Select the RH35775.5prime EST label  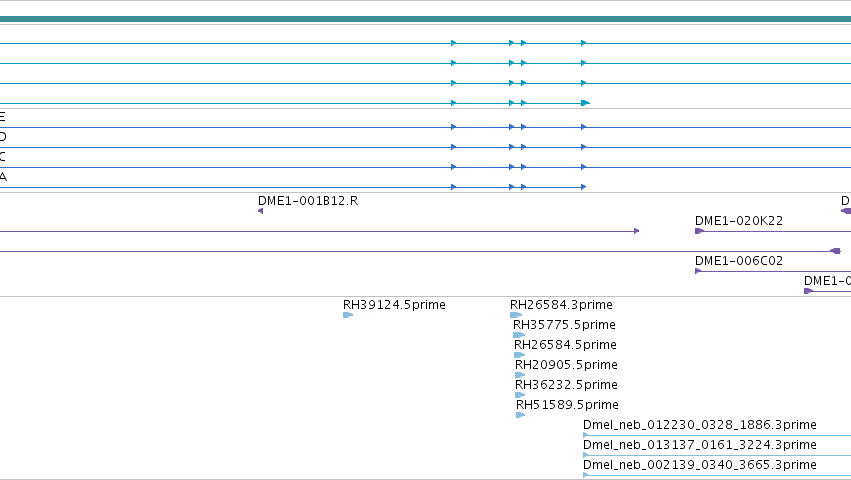tap(564, 325)
